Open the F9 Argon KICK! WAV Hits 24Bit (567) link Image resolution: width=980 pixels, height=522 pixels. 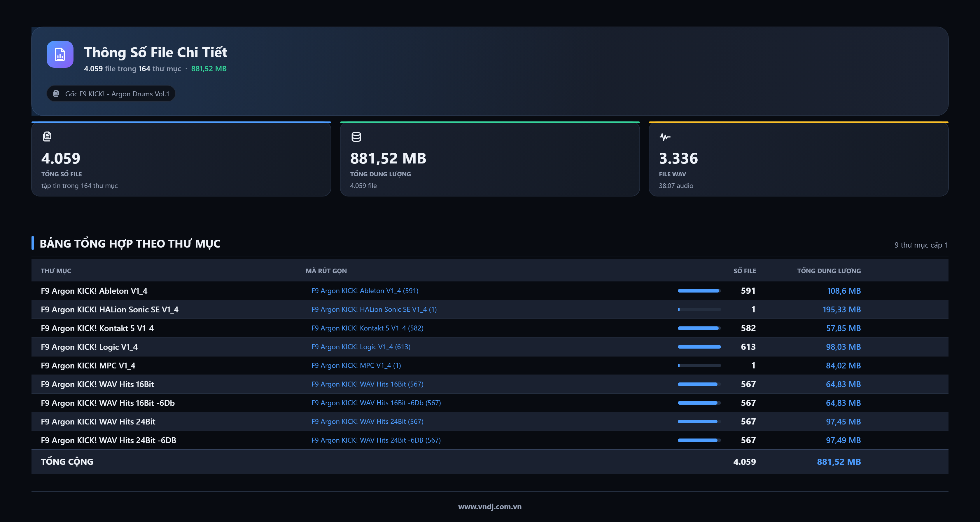point(367,421)
